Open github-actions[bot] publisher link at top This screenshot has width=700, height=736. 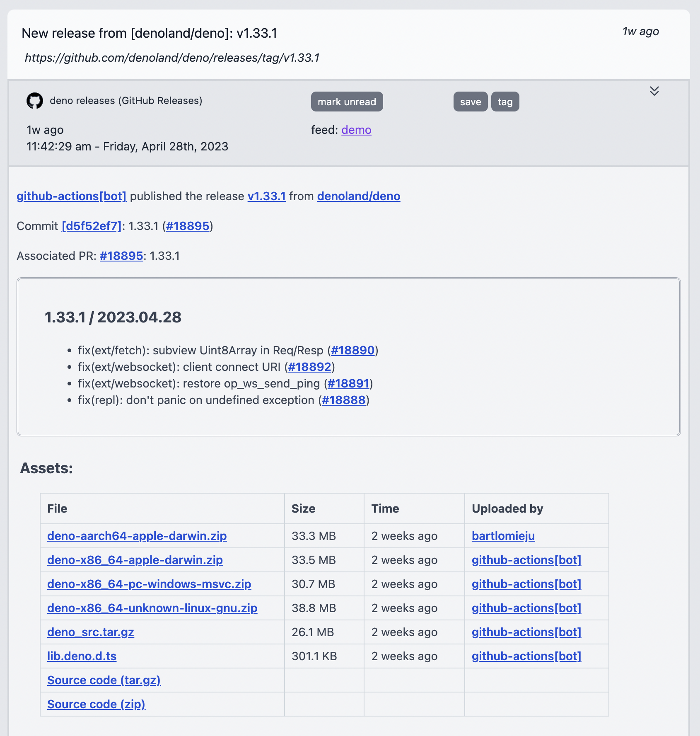(x=71, y=196)
